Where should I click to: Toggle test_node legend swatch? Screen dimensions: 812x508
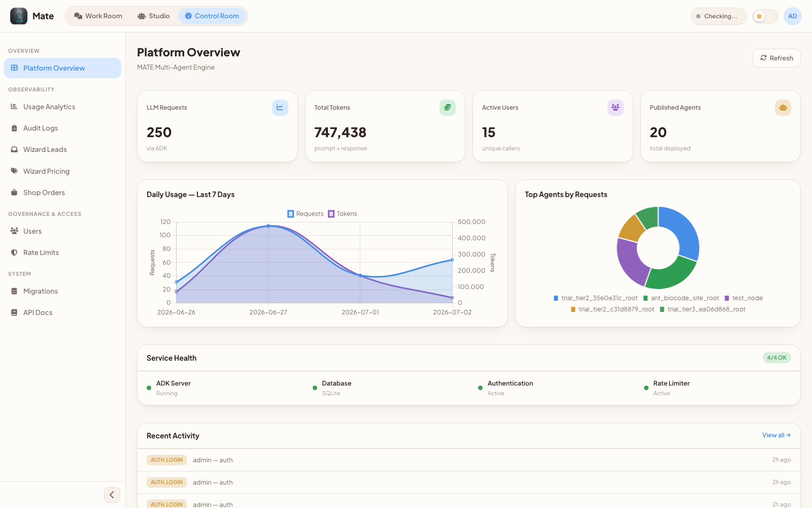(727, 298)
